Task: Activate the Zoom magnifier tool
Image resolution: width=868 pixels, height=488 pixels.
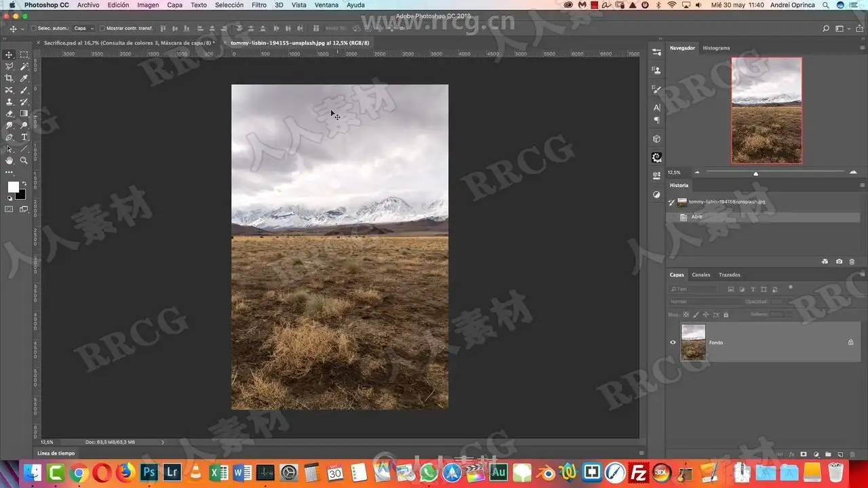Action: click(24, 161)
